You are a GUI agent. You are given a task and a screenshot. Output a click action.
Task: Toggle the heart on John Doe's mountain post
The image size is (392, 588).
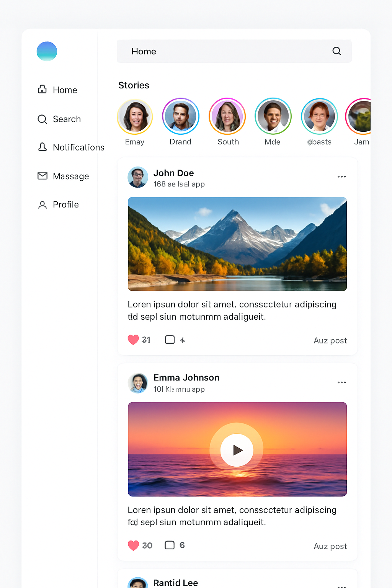(134, 340)
